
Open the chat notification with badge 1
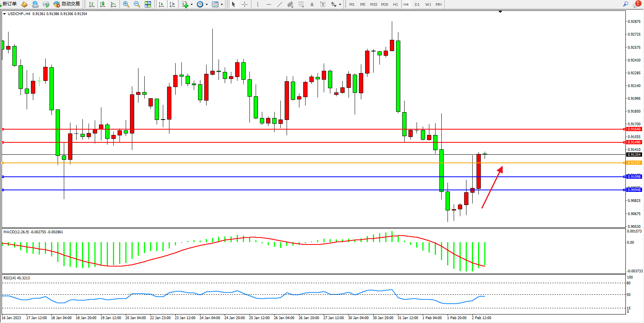click(x=636, y=4)
